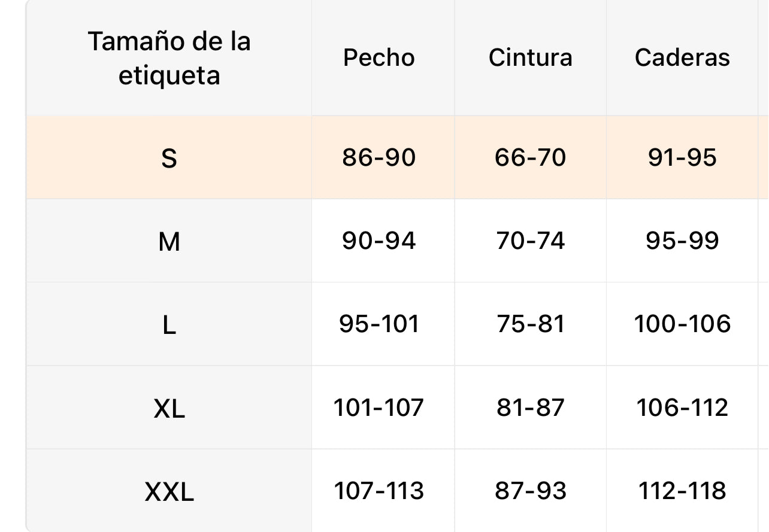Click the Cintura column header

pos(530,58)
